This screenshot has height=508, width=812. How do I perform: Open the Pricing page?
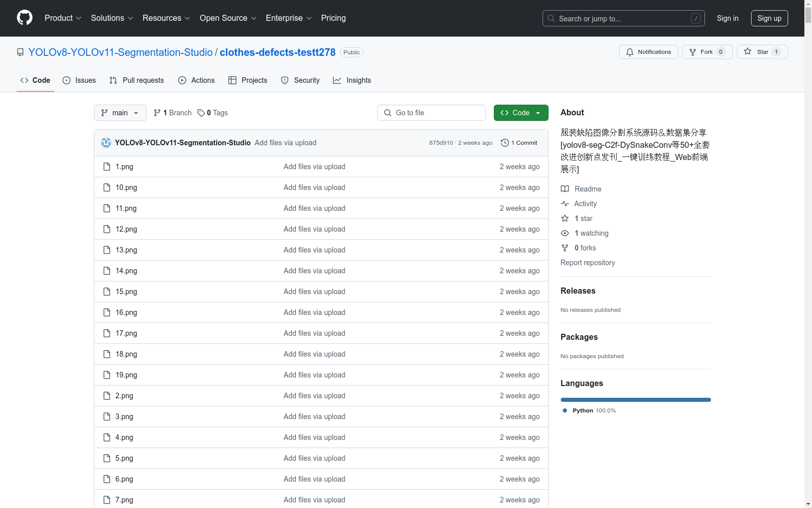coord(333,18)
